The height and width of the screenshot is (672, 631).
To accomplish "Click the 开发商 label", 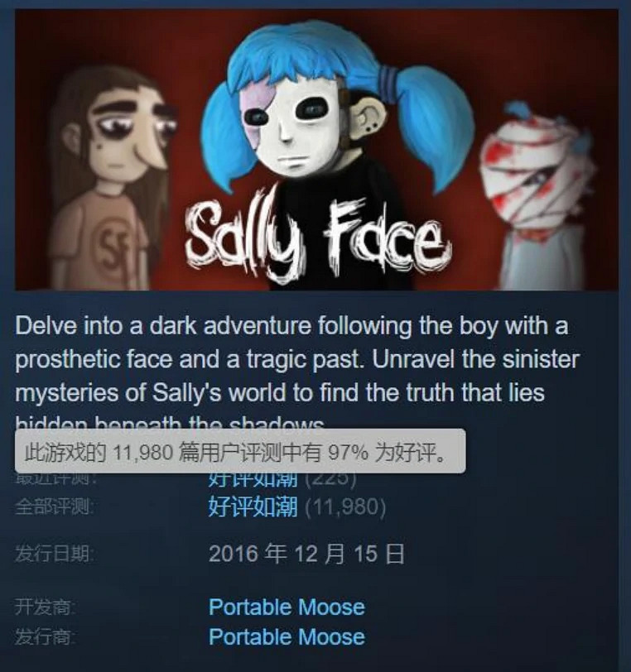I will tap(45, 607).
